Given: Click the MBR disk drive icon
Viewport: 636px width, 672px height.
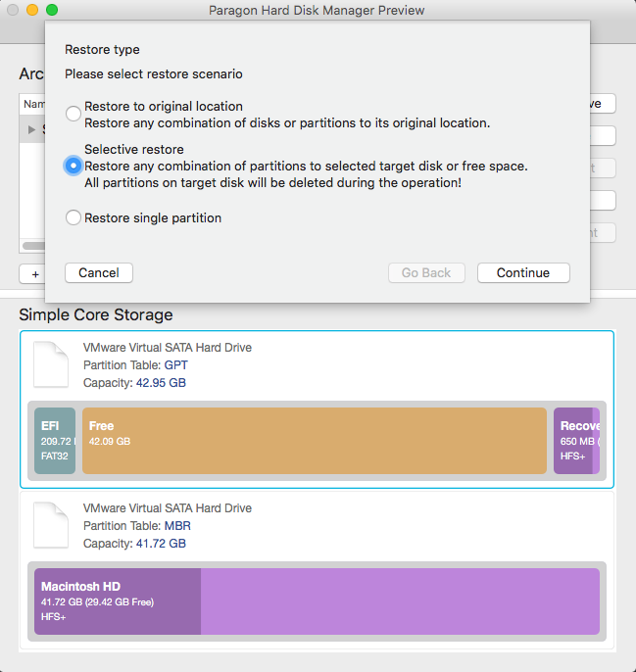Looking at the screenshot, I should [x=51, y=525].
